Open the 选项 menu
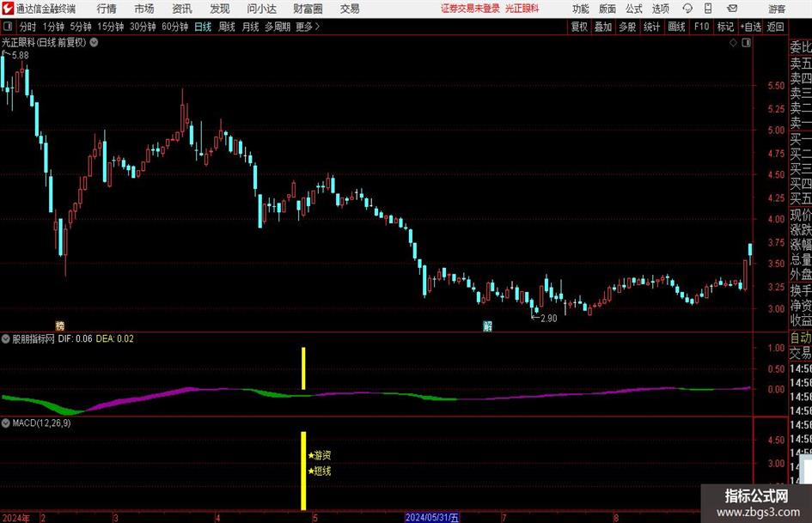This screenshot has height=523, width=812. click(x=660, y=9)
